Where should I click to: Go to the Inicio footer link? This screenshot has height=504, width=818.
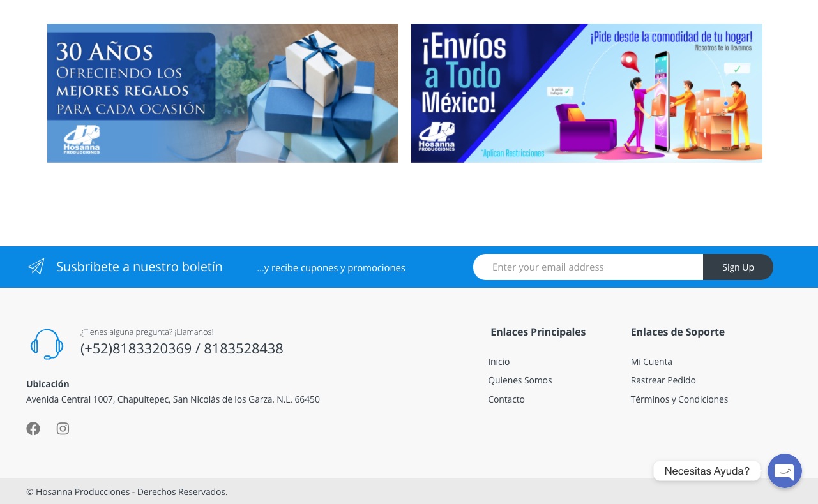(499, 362)
